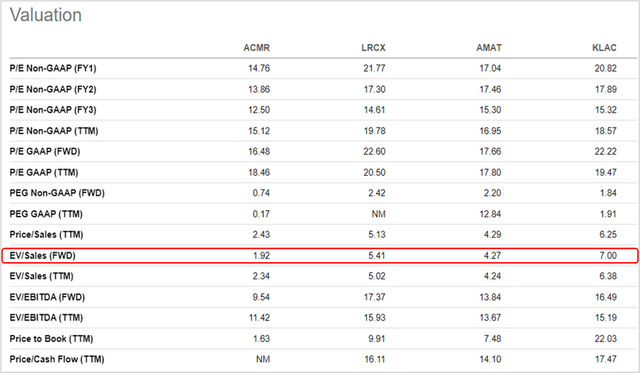Select KLAC EV/Sales TTM value 6.38
Image resolution: width=640 pixels, height=373 pixels.
point(608,276)
